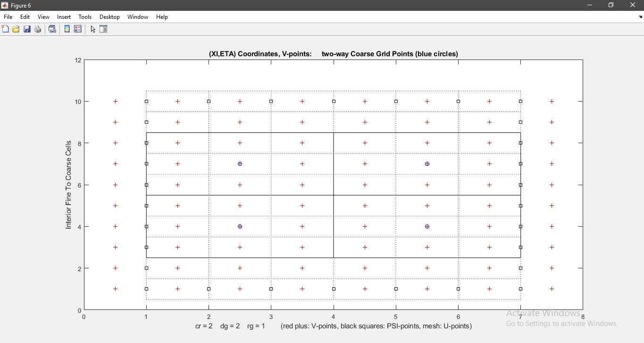Expand the View menu
Screen dimensions: 644x343
click(43, 17)
